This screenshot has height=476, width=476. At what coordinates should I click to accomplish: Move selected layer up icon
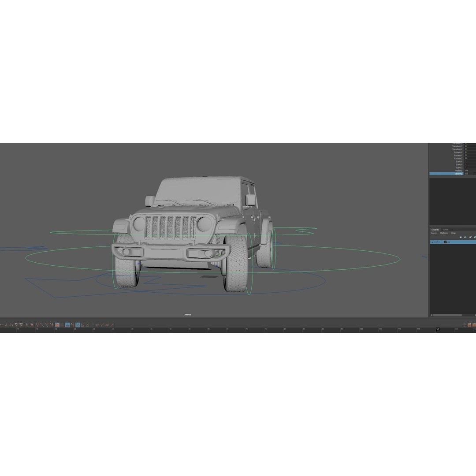(x=461, y=237)
